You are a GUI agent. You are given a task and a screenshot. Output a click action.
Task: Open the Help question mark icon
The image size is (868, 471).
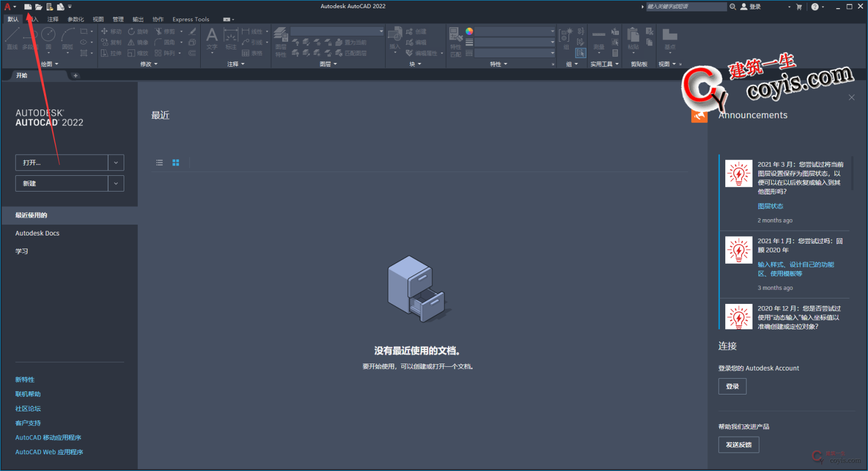[815, 7]
